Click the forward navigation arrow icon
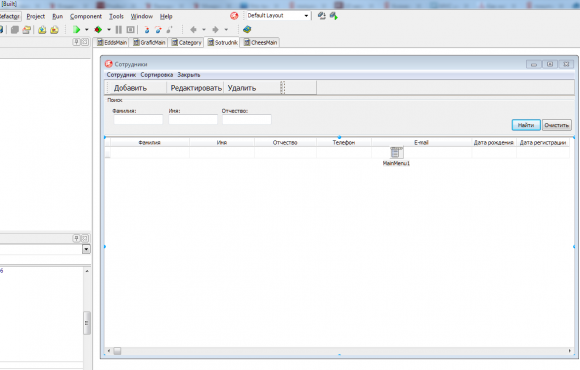This screenshot has height=370, width=580. [x=215, y=30]
